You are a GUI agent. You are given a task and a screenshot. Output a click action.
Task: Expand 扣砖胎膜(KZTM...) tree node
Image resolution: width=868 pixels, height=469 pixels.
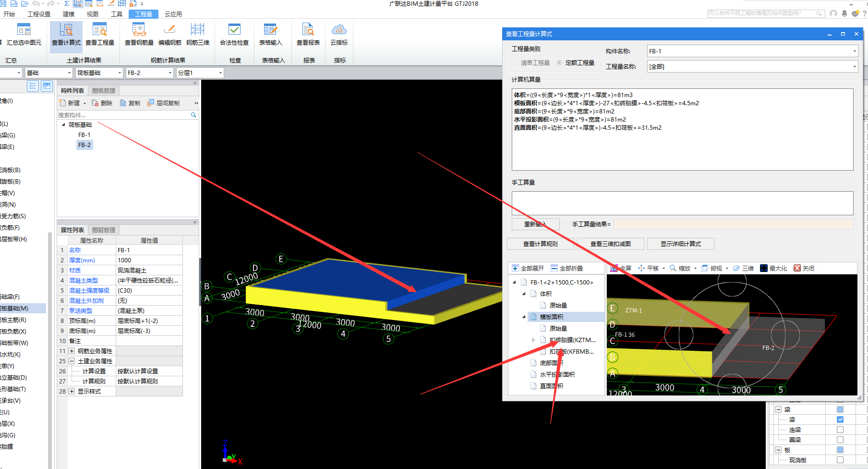[x=533, y=340]
